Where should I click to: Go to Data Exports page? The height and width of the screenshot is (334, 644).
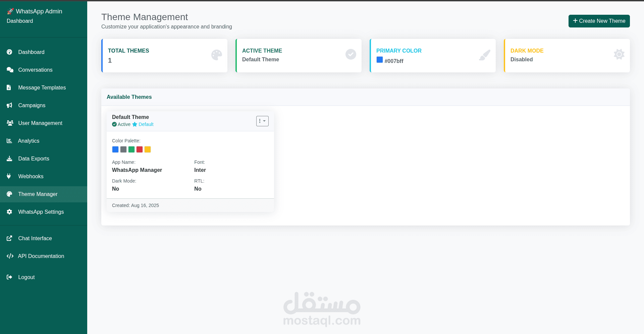coord(44,158)
